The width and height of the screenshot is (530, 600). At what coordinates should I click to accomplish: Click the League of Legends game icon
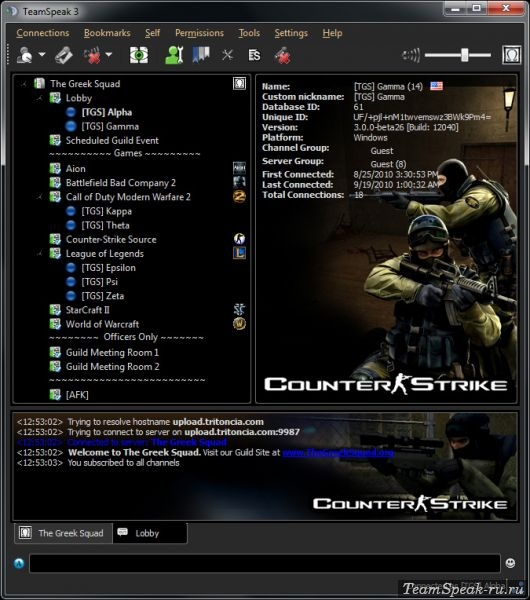pos(240,253)
